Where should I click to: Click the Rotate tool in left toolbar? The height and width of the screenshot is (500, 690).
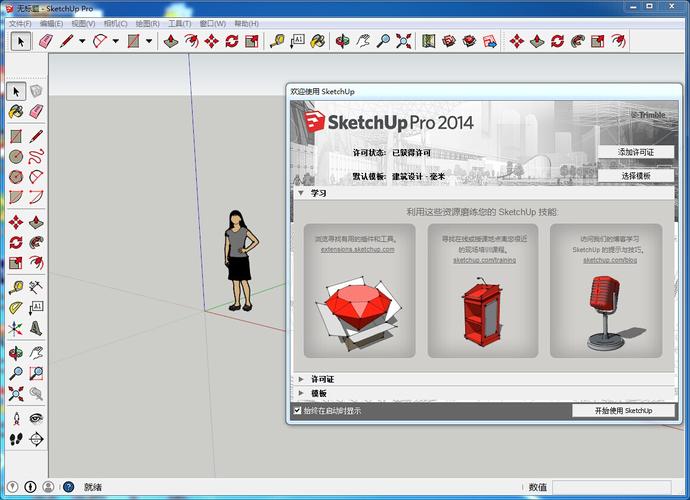(16, 242)
